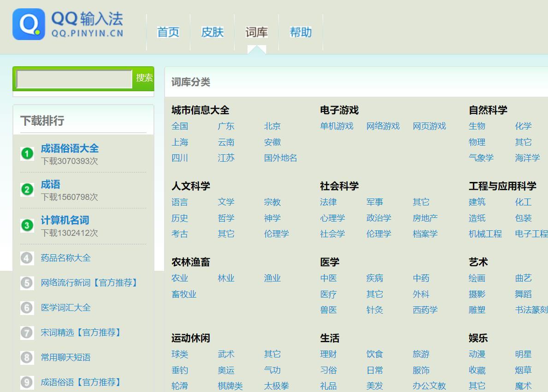Screen dimensions: 548x392
Task: Click the QQ输入法 logo icon
Action: point(29,24)
